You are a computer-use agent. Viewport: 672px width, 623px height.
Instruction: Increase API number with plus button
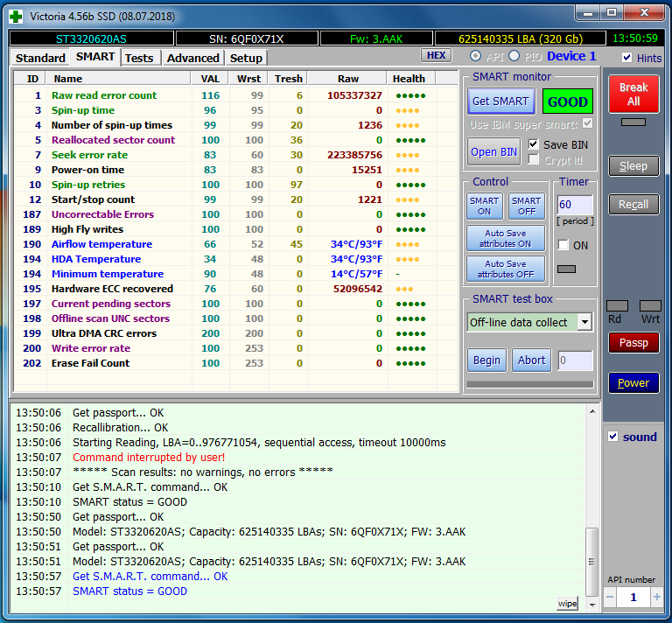tap(656, 597)
